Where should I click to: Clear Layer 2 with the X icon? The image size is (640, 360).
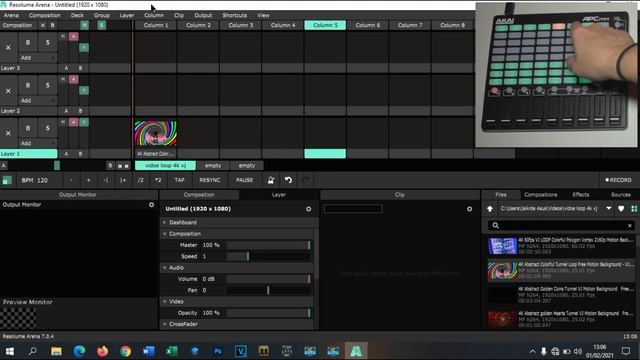tap(8, 91)
